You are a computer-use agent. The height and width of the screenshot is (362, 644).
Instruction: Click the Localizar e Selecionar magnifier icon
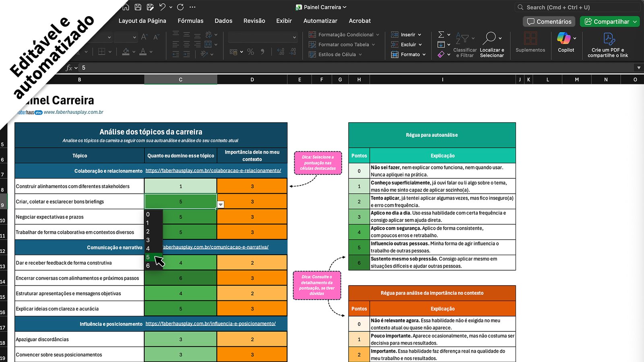489,39
